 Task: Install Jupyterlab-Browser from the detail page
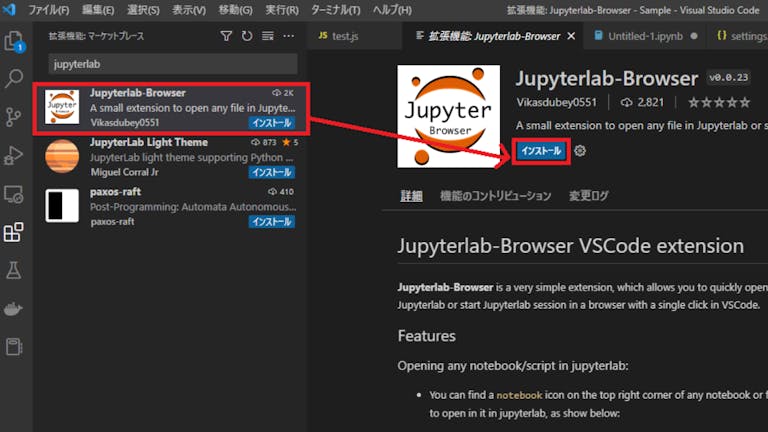(x=541, y=151)
